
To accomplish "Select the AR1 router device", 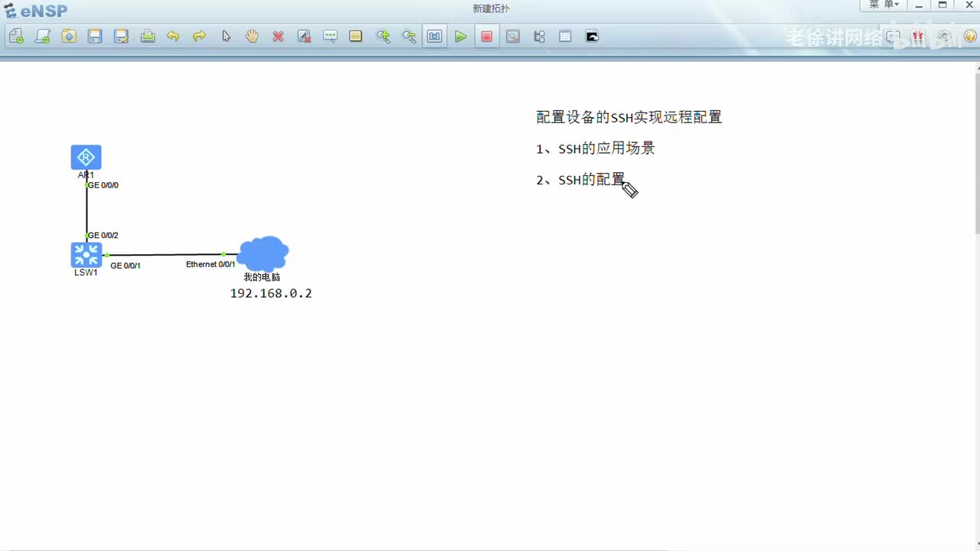I will (86, 158).
